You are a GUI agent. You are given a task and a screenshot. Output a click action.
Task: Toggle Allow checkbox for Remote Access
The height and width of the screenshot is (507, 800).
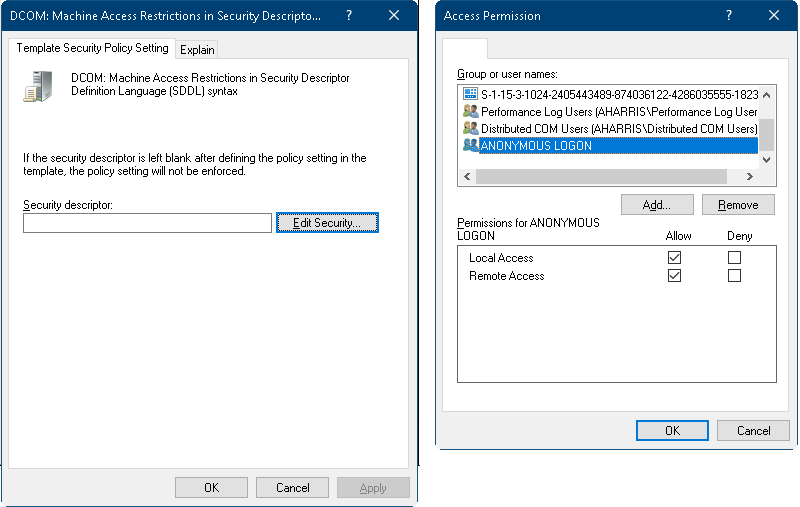[674, 276]
